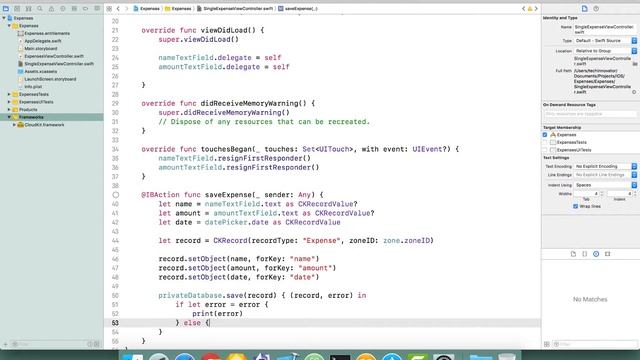The image size is (640, 360).
Task: Uncheck Expenses target membership
Action: click(x=545, y=135)
